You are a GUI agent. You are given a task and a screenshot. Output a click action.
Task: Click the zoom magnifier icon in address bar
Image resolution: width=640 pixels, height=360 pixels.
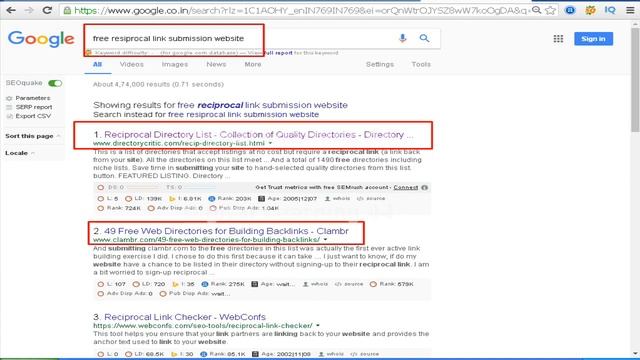click(536, 10)
